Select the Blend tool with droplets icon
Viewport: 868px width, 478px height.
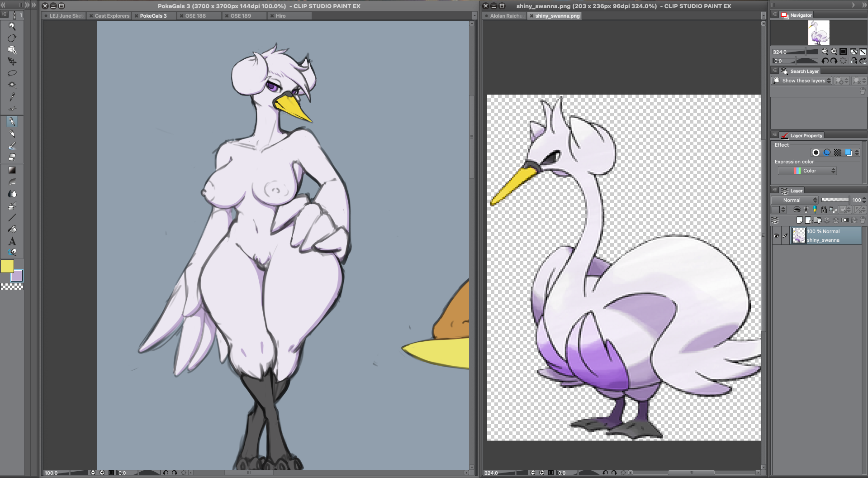(12, 194)
